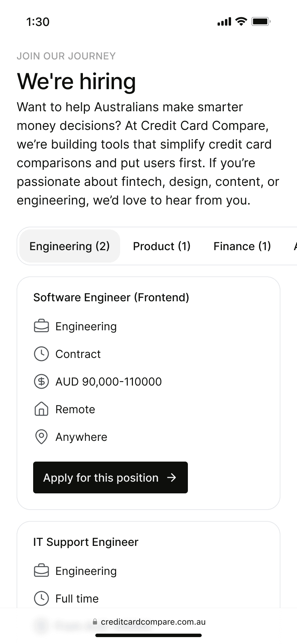Click the clock icon next to Contract
The height and width of the screenshot is (644, 297).
41,354
